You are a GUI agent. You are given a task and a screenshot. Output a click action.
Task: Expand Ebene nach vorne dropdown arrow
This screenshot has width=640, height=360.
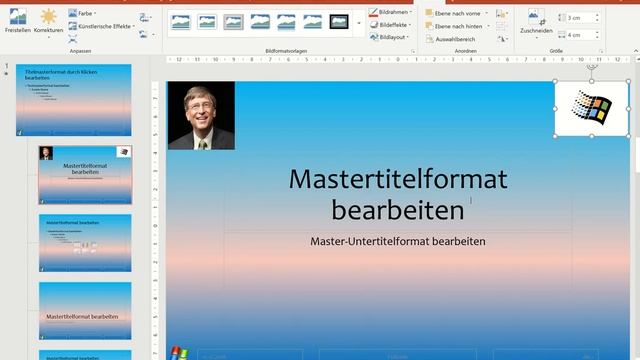(486, 13)
